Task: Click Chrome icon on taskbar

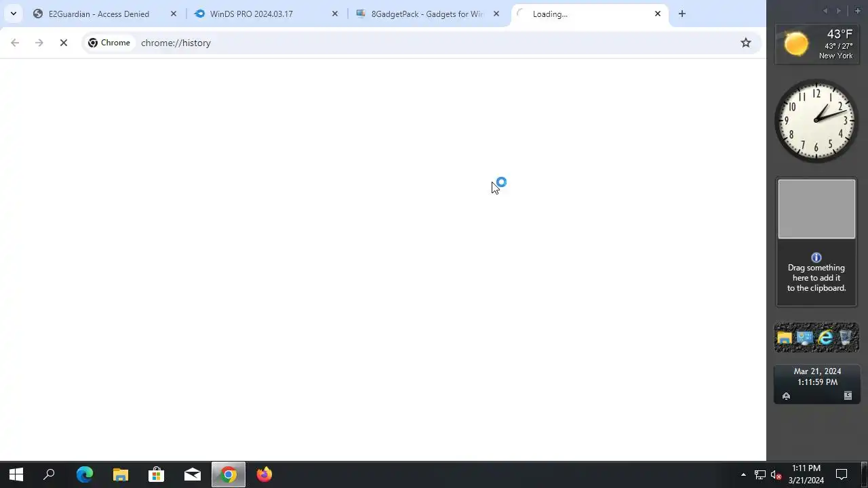Action: 229,474
